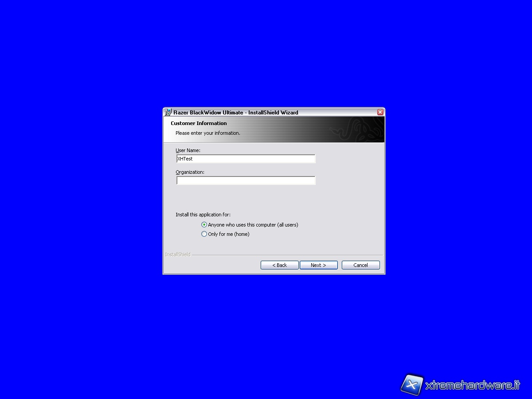Select 'Anyone who uses this computer' option
Image resolution: width=532 pixels, height=399 pixels.
pyautogui.click(x=204, y=225)
